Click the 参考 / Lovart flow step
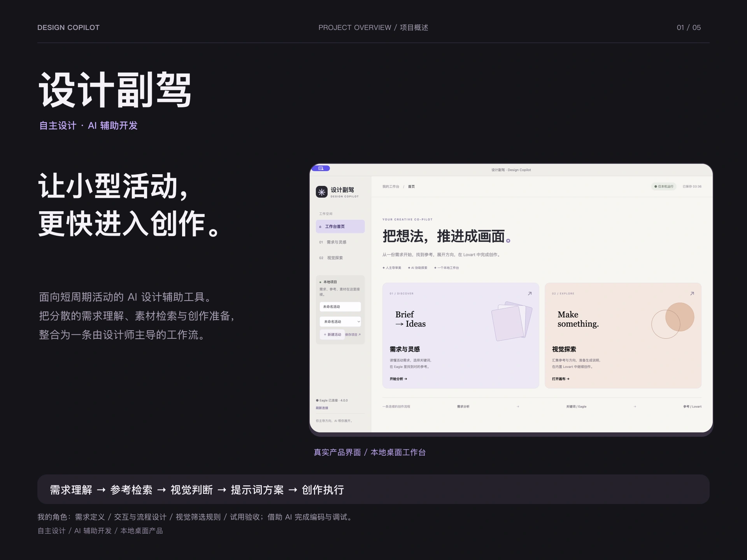 click(692, 406)
